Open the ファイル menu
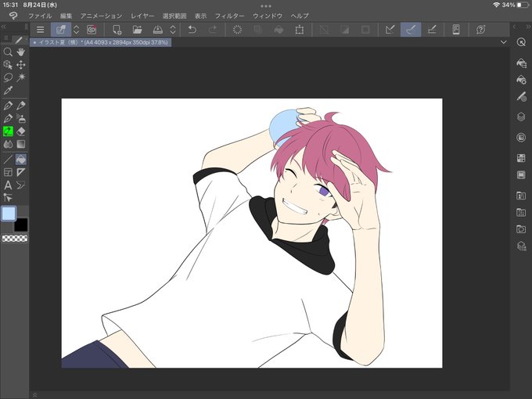532x399 pixels. coord(40,16)
